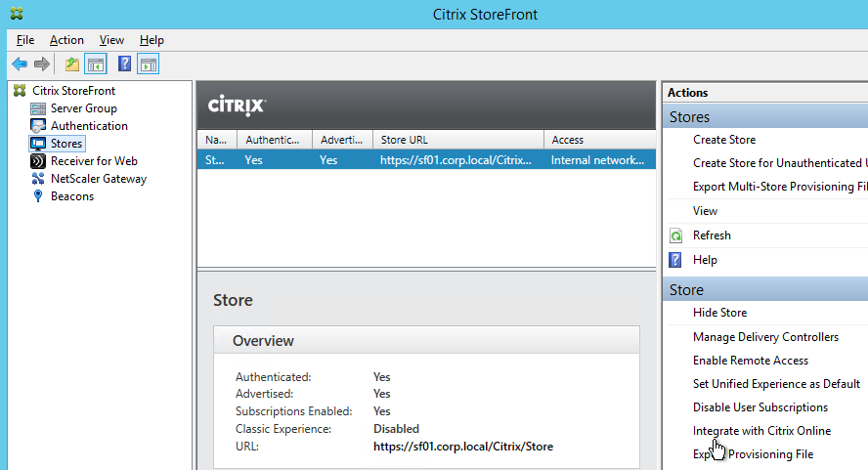
Task: Click the store name cell 'St...'
Action: pos(214,160)
